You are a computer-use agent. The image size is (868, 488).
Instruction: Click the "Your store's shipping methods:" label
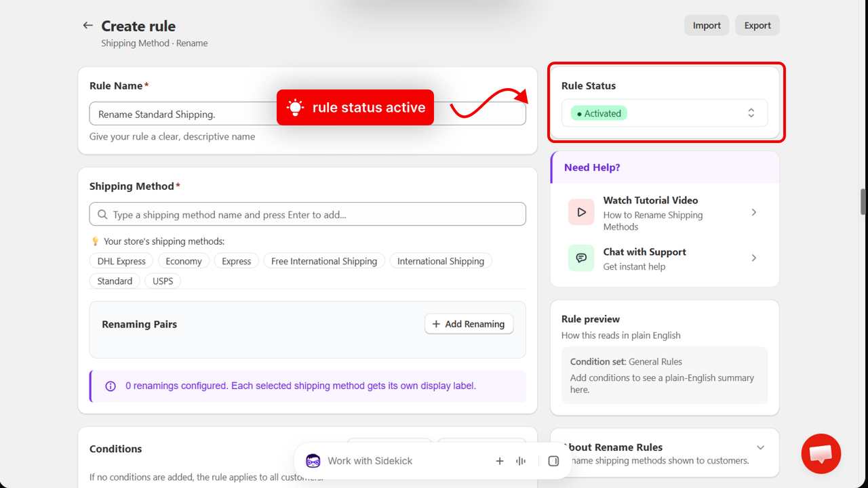pyautogui.click(x=164, y=241)
